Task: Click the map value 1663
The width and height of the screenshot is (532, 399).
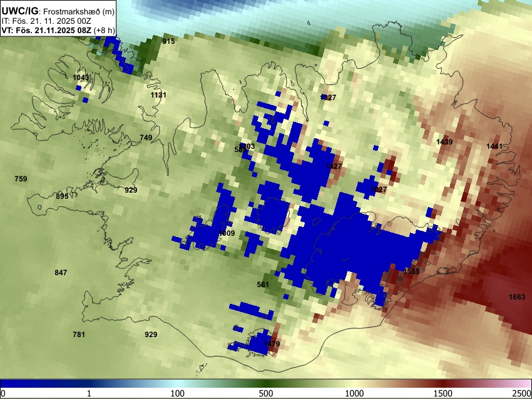Action: (x=517, y=297)
